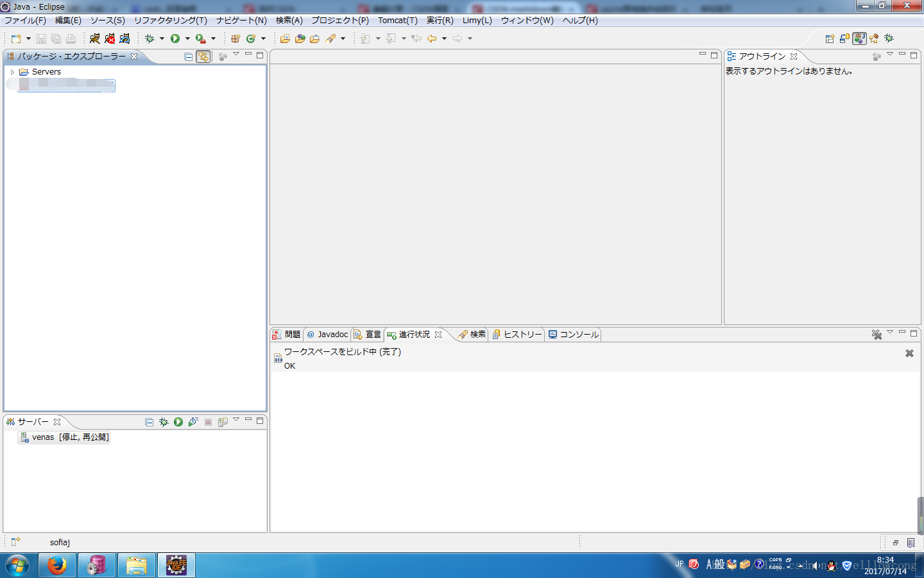The height and width of the screenshot is (578, 924).
Task: Click the Profile server icon in Servers view
Action: click(193, 422)
